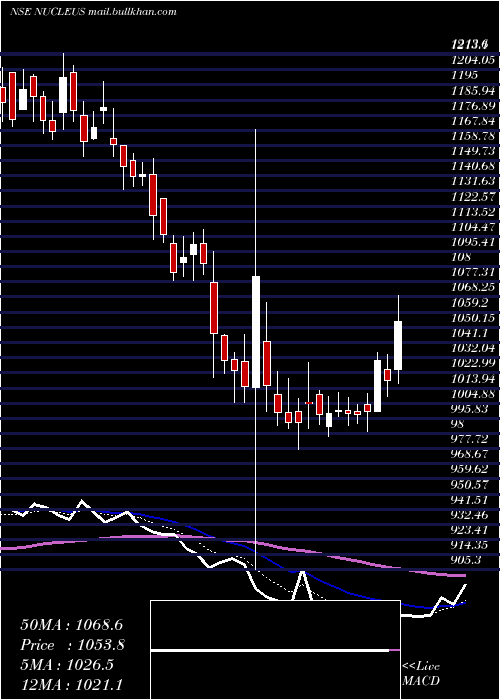The image size is (500, 700).
Task: Click the <<Live MACD label
Action: click(x=421, y=673)
